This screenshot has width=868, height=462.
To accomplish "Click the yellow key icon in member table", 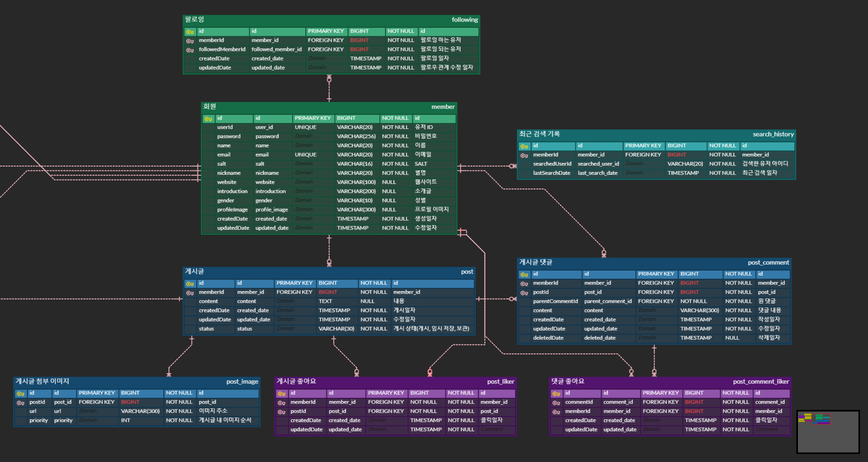I will (x=208, y=119).
